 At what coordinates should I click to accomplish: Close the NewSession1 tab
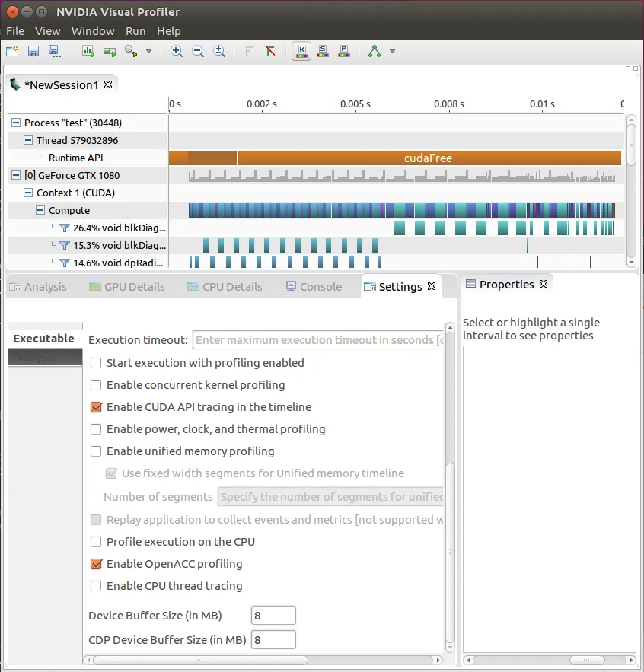tap(108, 84)
